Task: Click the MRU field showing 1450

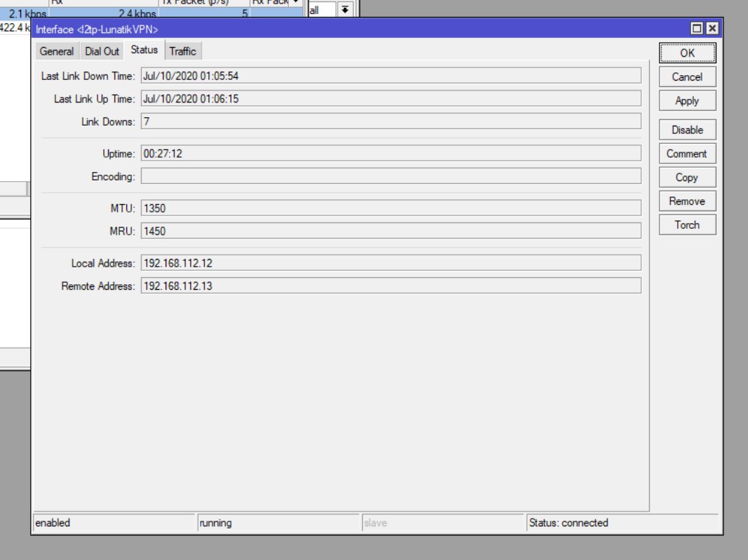Action: (x=391, y=232)
